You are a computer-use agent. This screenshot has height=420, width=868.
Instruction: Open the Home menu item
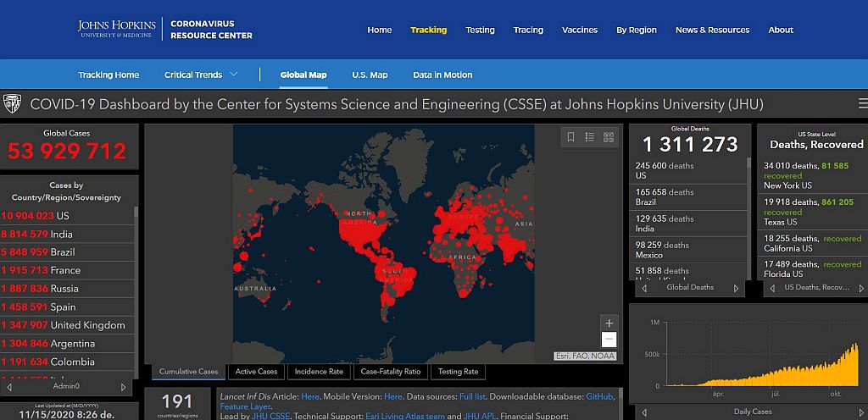(x=379, y=30)
